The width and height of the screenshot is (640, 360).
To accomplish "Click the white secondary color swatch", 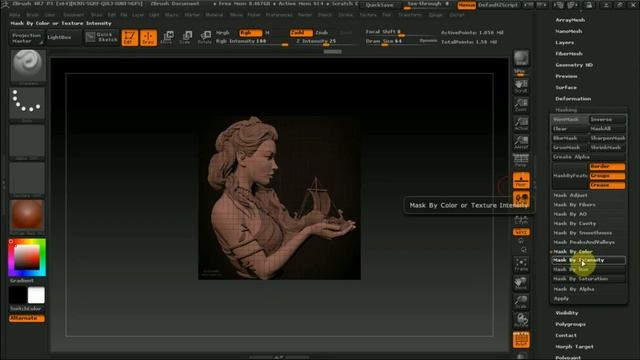I will (36, 295).
